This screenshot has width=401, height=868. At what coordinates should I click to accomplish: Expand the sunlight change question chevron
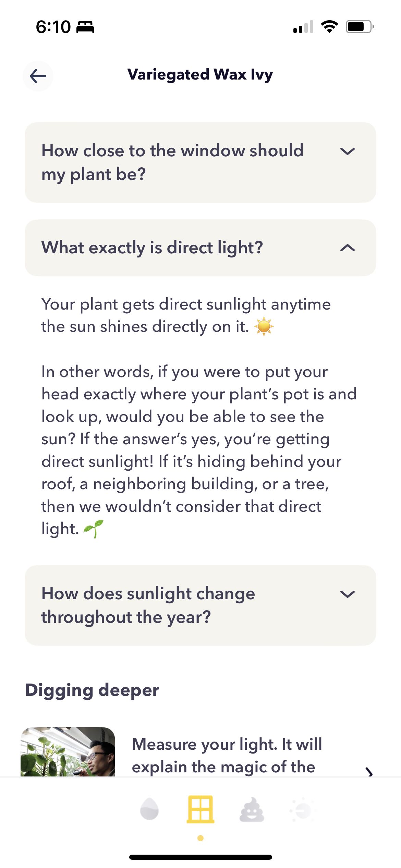pyautogui.click(x=348, y=594)
